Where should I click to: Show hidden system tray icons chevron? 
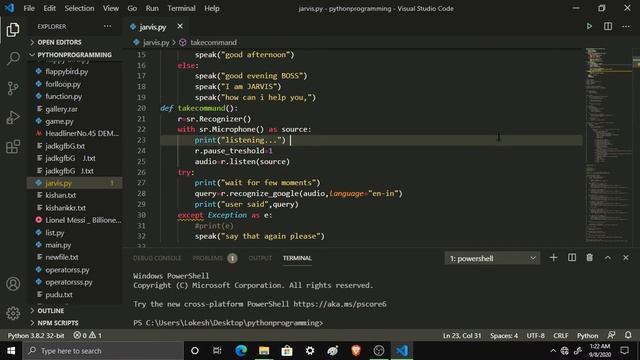(x=553, y=351)
